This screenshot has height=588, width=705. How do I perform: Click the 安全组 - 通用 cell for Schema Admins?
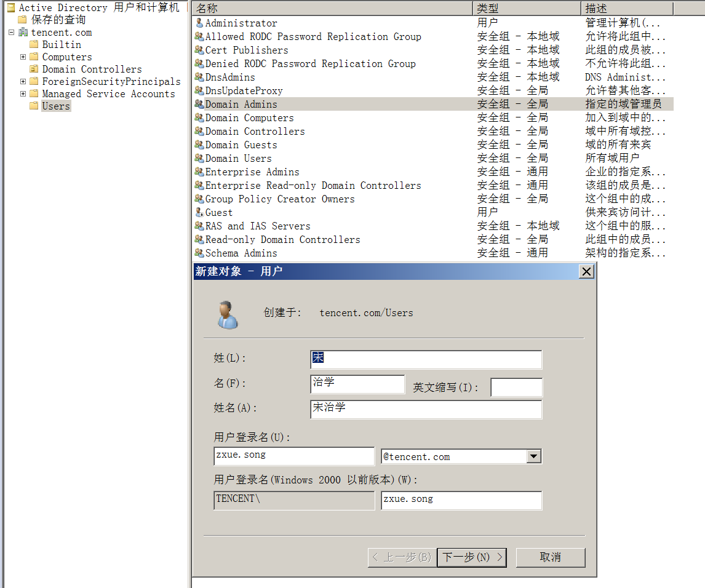(x=512, y=253)
